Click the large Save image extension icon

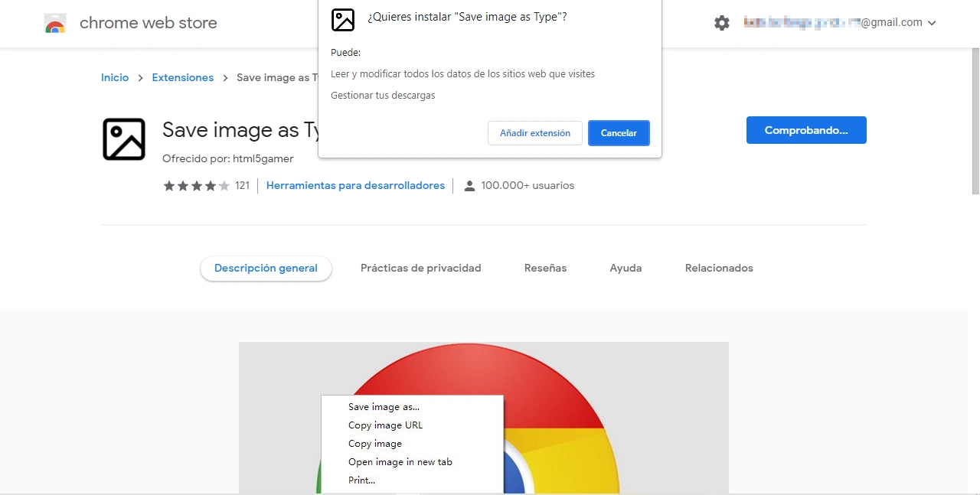124,139
